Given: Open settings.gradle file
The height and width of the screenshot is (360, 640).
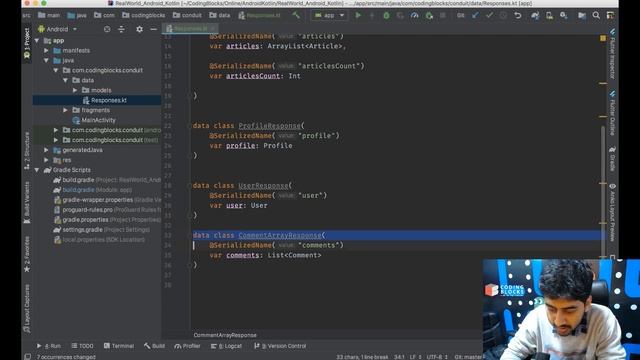Looking at the screenshot, I should [x=101, y=230].
